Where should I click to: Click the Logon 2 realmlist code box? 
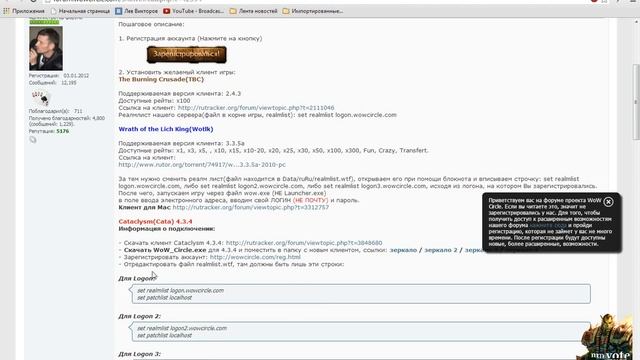[361, 331]
